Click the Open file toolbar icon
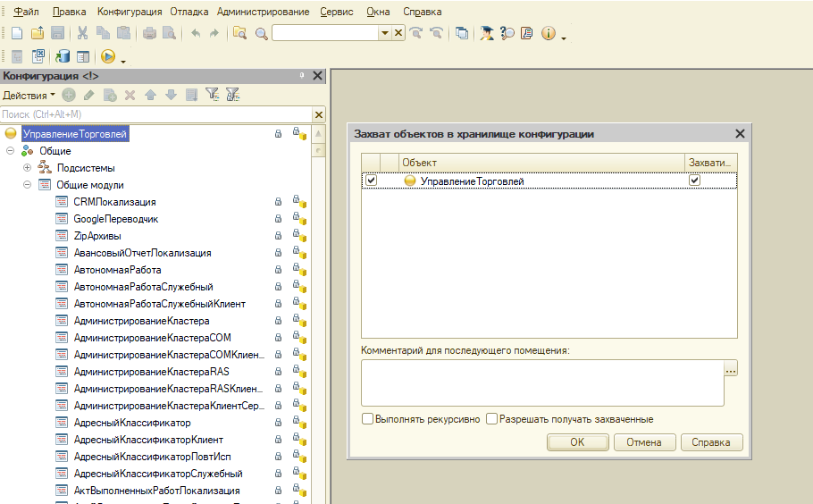813x504 pixels. pyautogui.click(x=37, y=33)
